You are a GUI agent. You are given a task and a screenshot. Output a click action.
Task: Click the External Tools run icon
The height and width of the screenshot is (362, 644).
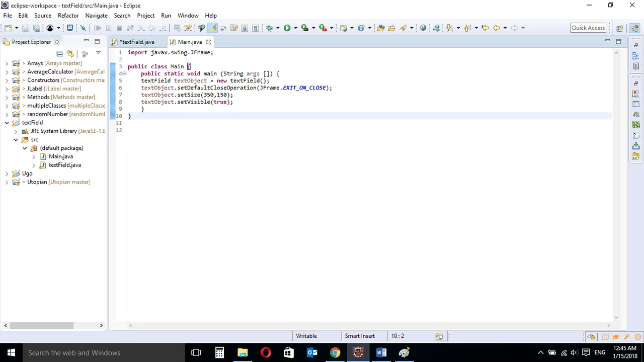323,28
